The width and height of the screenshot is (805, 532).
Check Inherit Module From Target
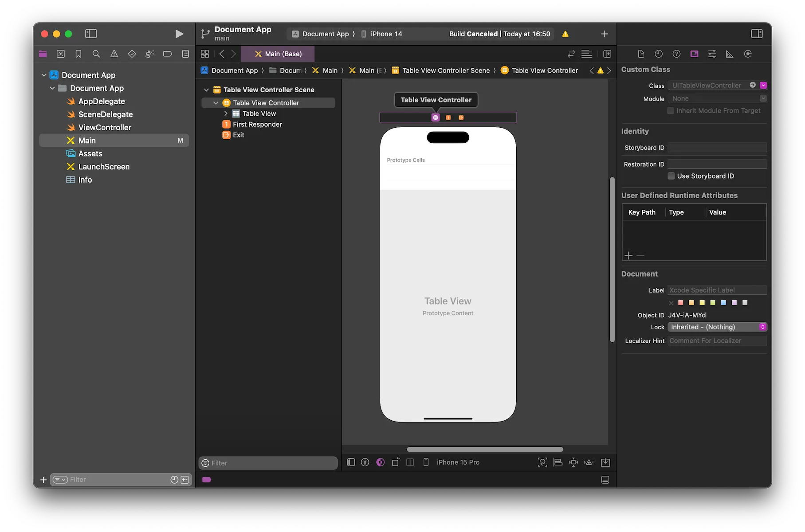pos(671,111)
